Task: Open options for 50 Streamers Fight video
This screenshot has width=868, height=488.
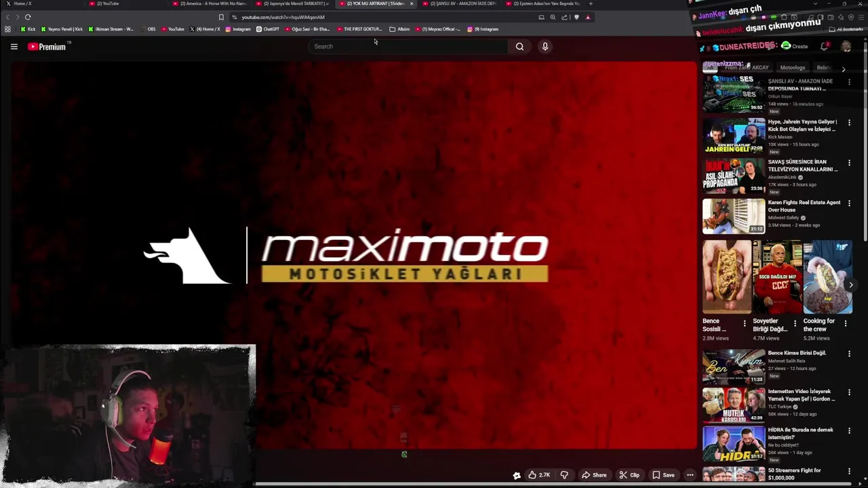Action: click(x=849, y=471)
